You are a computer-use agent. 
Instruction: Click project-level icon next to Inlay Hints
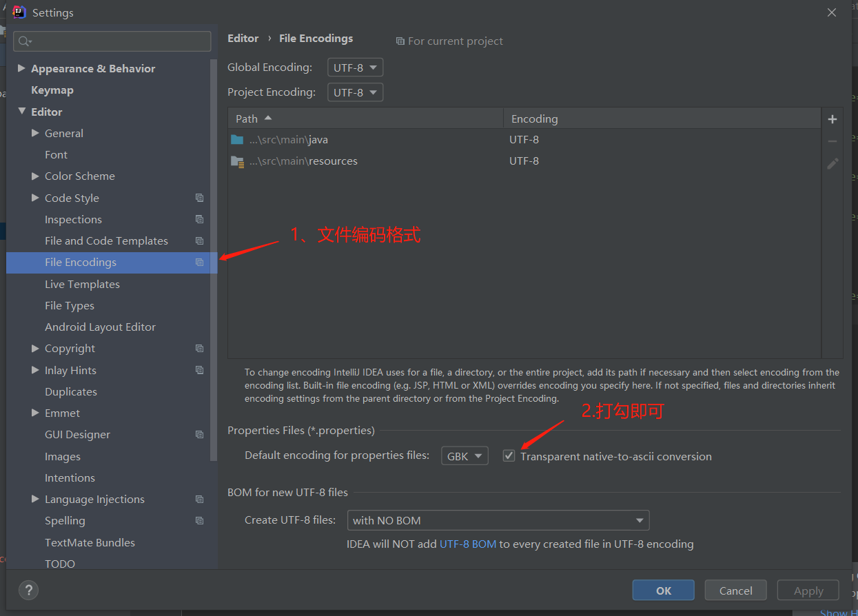coord(199,370)
